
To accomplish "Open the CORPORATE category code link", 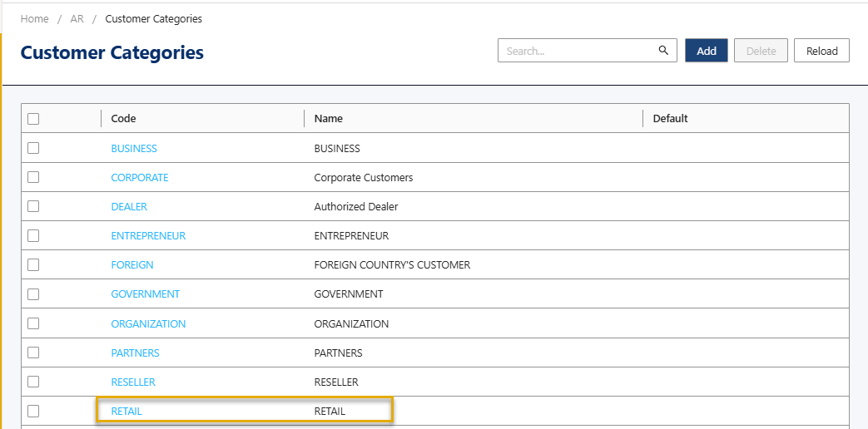I will click(x=140, y=177).
